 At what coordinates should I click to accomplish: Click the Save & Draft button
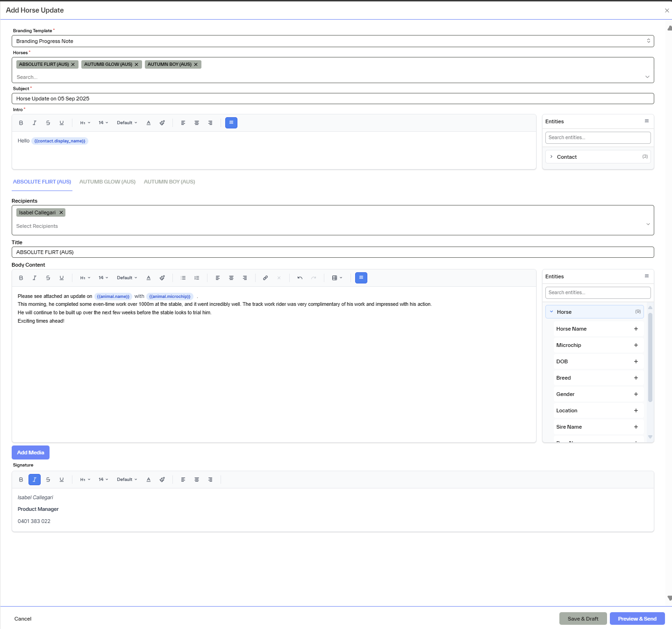(583, 619)
